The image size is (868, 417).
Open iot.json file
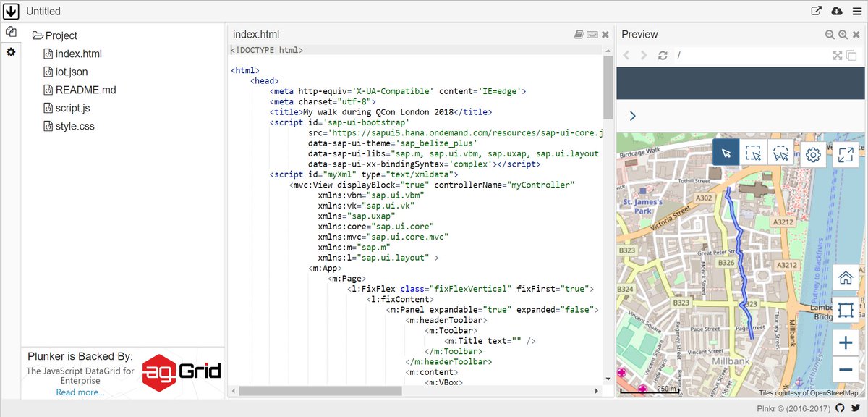tap(65, 72)
